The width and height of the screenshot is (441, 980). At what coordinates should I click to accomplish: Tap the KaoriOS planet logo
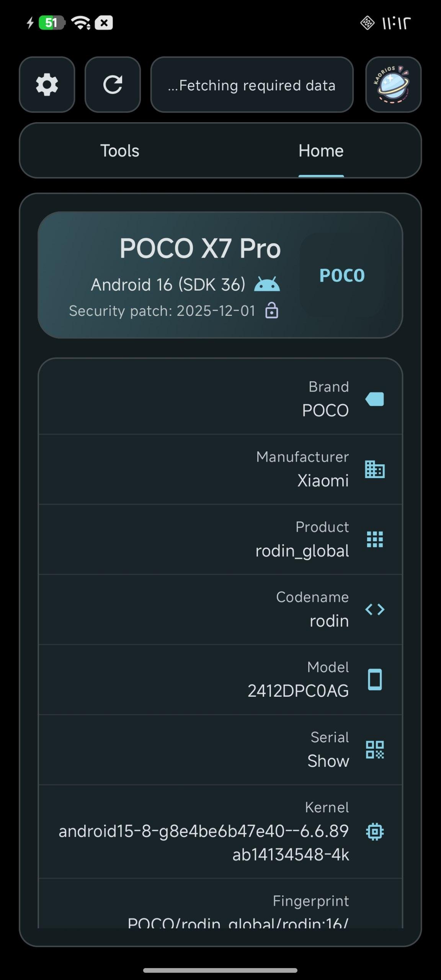click(x=393, y=85)
